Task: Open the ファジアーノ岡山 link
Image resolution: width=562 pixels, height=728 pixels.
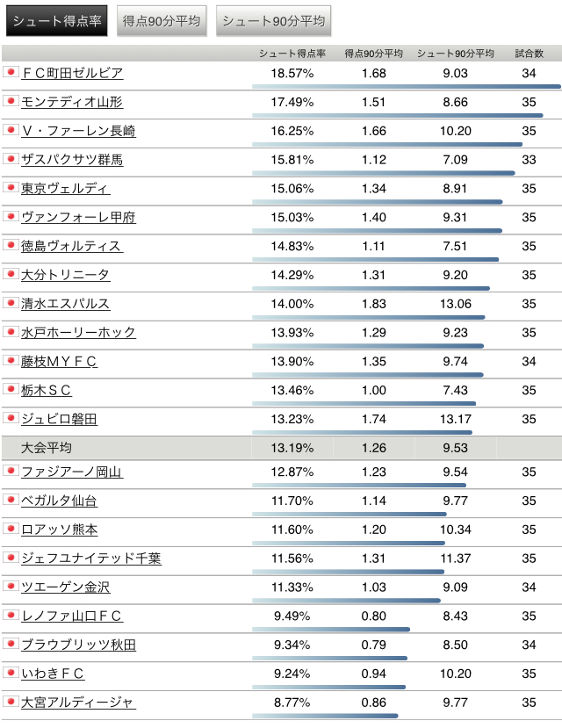Action: (x=72, y=472)
